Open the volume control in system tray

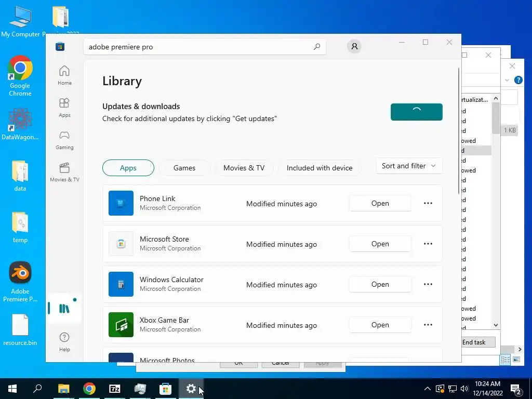pyautogui.click(x=464, y=389)
